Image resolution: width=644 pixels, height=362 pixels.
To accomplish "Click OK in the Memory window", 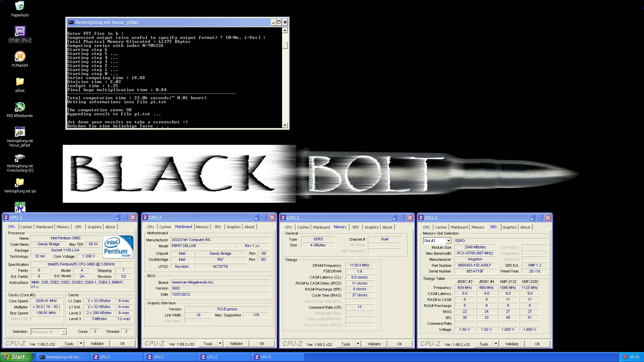I will [x=399, y=344].
